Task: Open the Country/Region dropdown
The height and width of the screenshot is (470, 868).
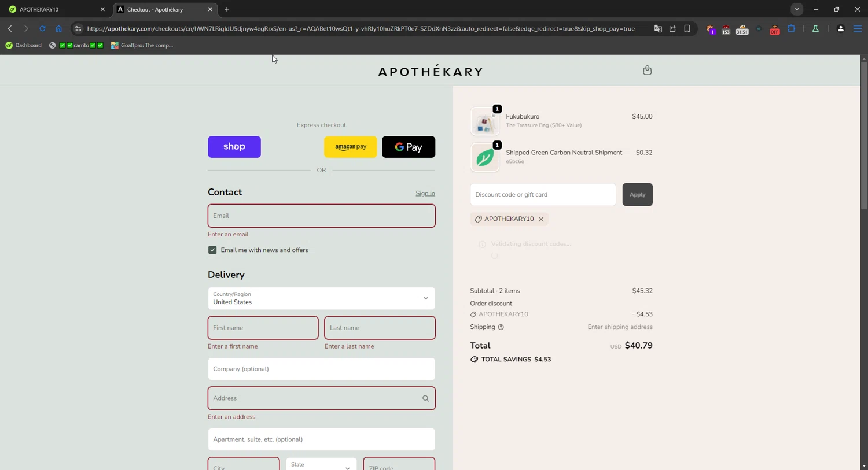Action: (x=321, y=298)
